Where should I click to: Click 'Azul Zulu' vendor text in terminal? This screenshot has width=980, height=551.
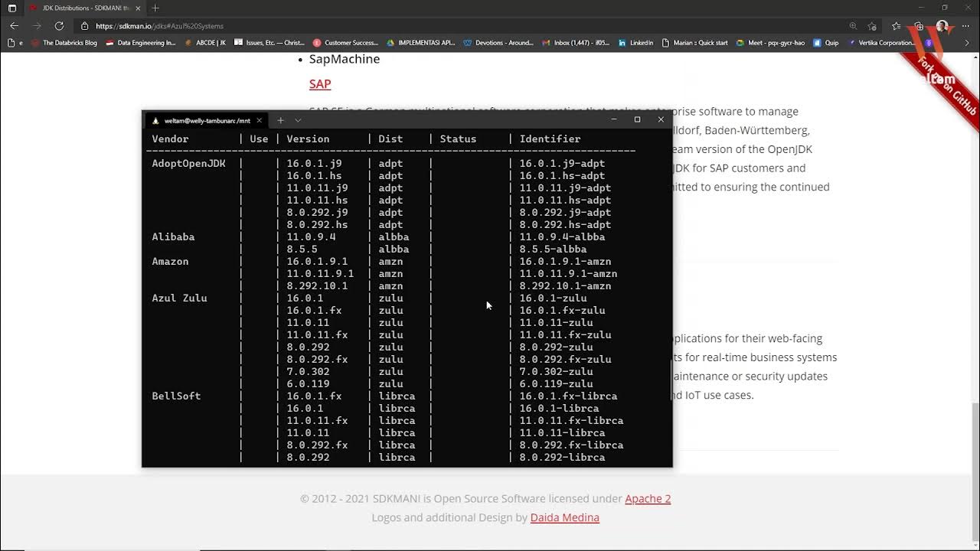pos(179,298)
